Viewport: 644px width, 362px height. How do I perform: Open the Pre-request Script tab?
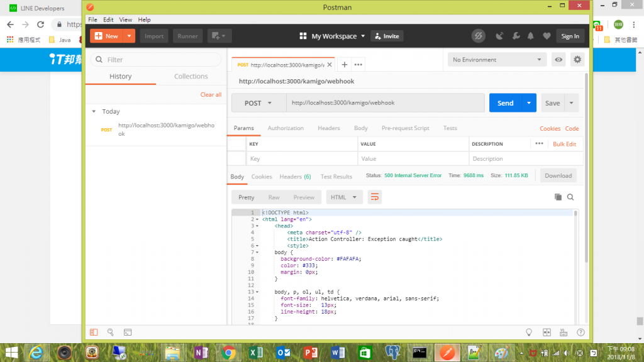(x=406, y=128)
